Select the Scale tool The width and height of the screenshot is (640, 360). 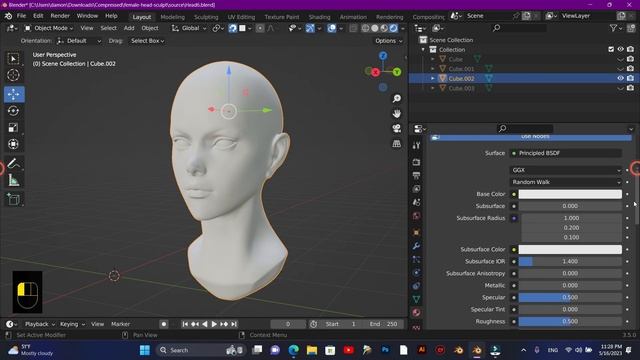click(13, 127)
